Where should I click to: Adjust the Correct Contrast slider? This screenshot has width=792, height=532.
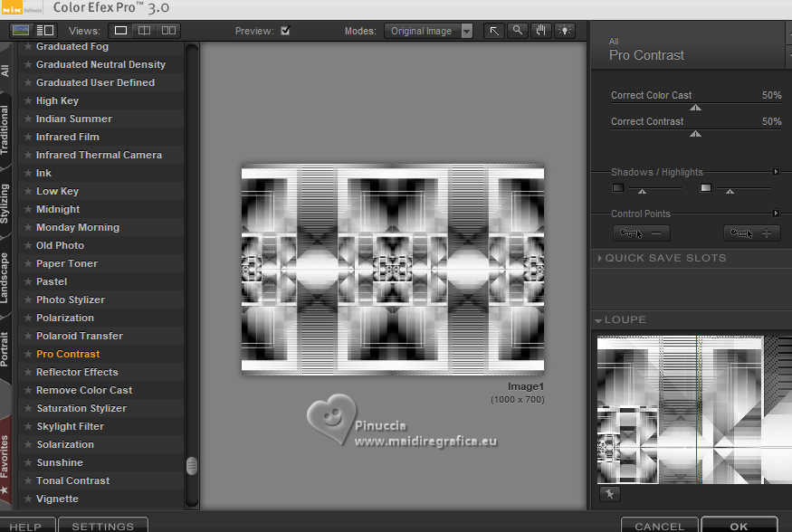[695, 133]
